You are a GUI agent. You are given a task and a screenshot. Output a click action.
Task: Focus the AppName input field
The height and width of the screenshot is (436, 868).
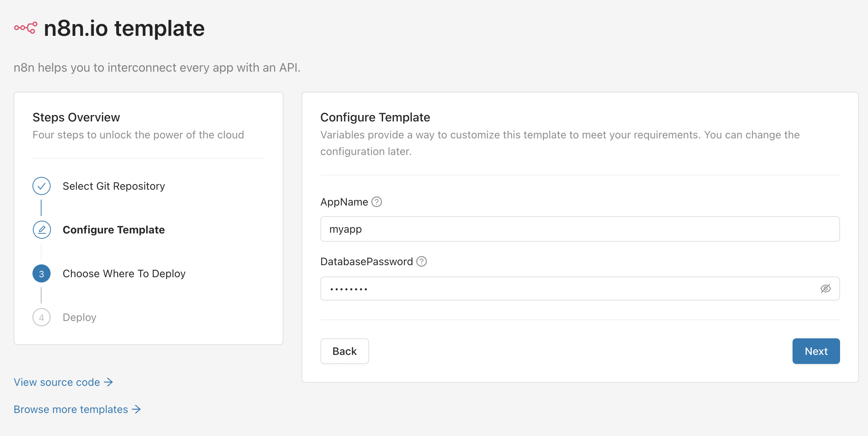tap(580, 229)
